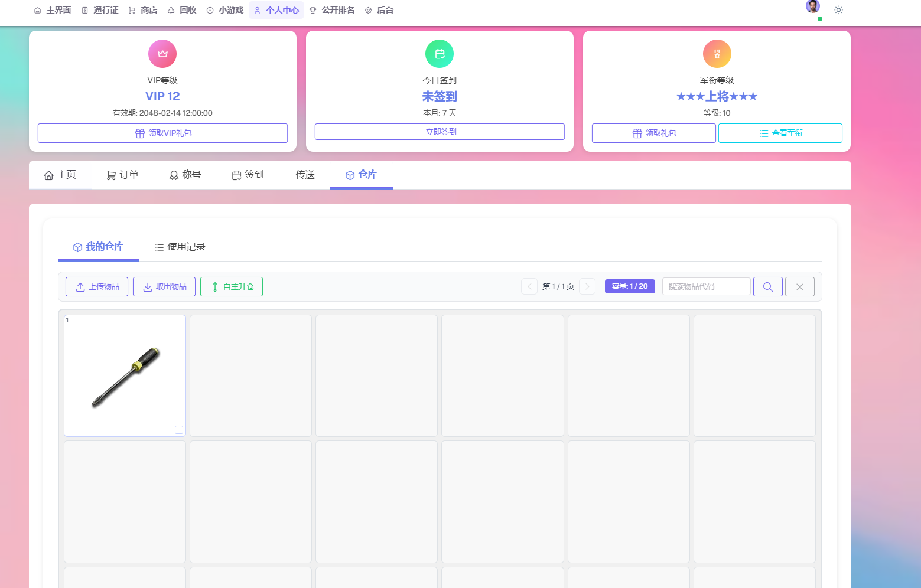Click 未签到 status text
Viewport: 921px width, 588px height.
440,96
